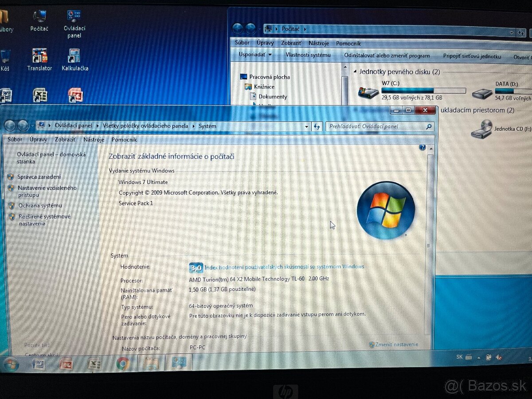This screenshot has width=532, height=399.
Task: Open Úpravy menu in System window
Action: [x=39, y=139]
